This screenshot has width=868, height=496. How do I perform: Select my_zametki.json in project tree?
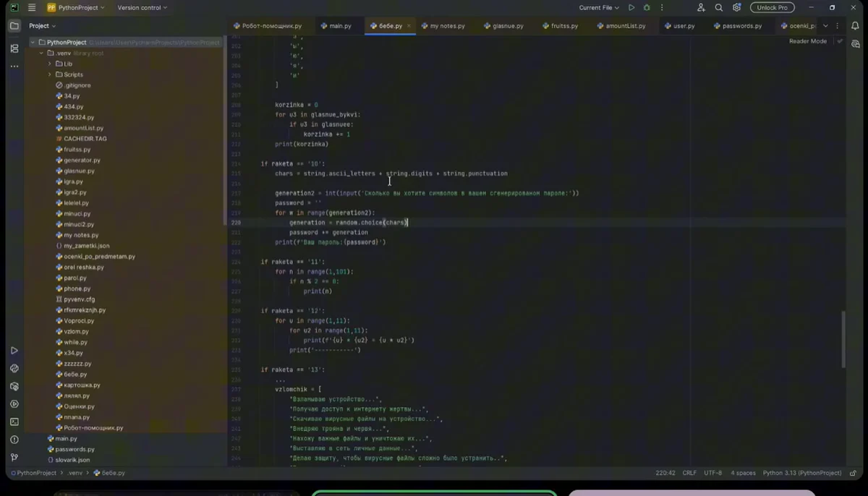(x=82, y=246)
